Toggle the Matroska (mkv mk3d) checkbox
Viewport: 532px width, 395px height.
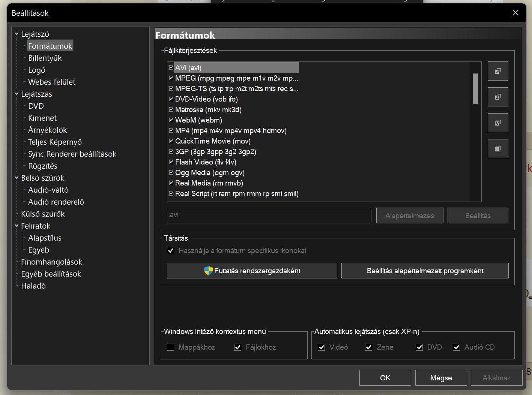171,109
